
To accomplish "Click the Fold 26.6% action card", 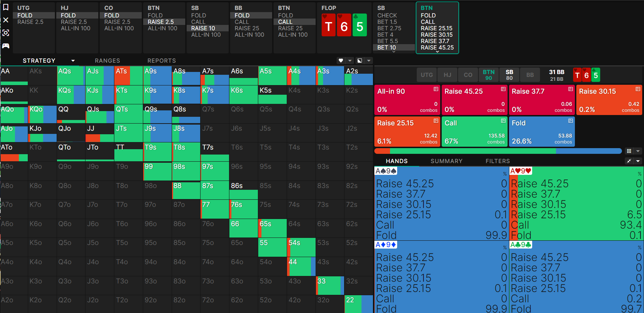I will [x=542, y=131].
